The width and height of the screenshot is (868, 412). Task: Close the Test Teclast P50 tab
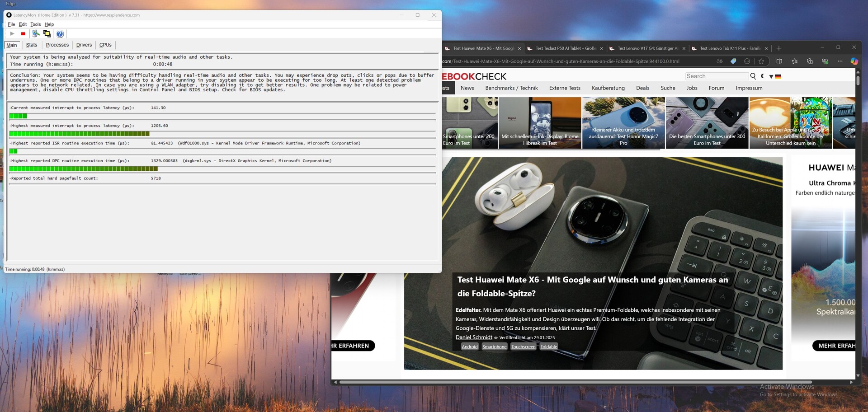click(x=602, y=48)
